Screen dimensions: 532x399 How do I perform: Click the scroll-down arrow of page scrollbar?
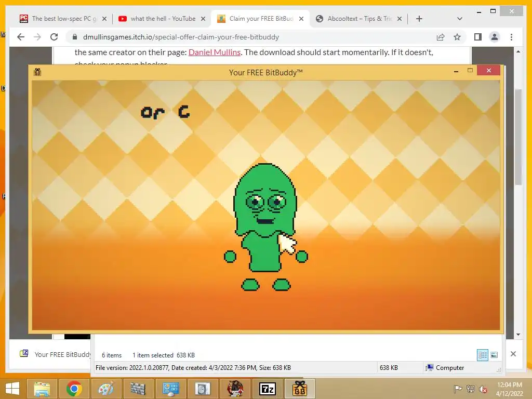(518, 335)
